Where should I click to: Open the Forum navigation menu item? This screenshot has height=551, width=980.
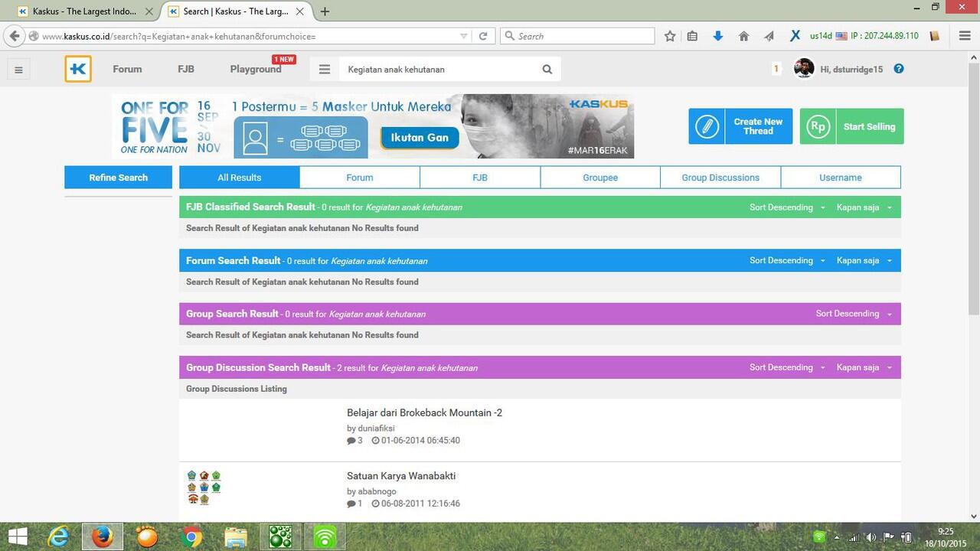click(127, 69)
